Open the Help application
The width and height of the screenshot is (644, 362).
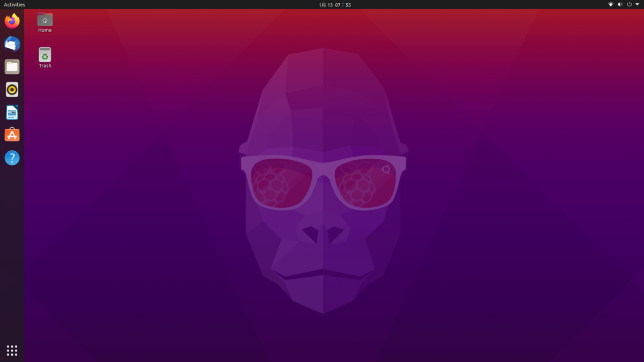coord(12,158)
